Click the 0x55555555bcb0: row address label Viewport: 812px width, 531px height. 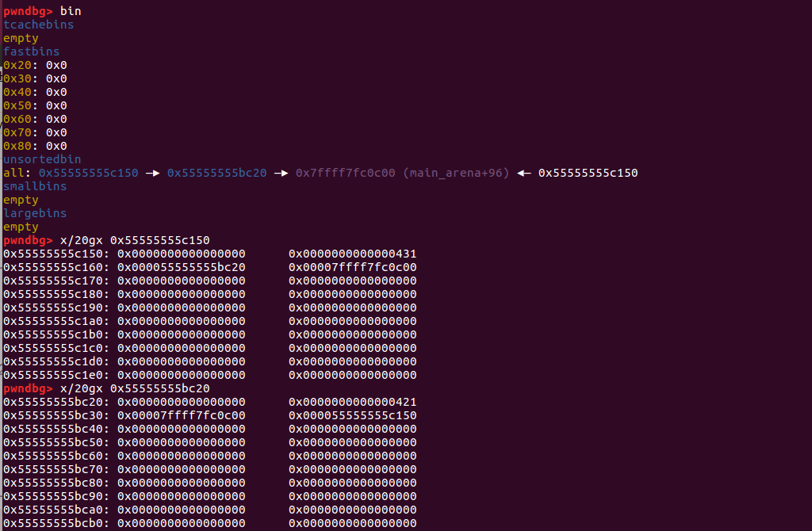click(x=56, y=523)
